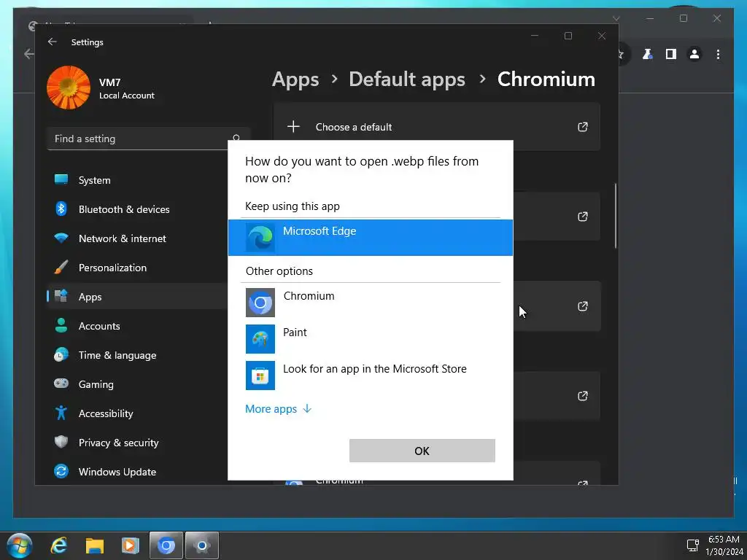Select Microsoft Edge in the app chooser

click(370, 238)
